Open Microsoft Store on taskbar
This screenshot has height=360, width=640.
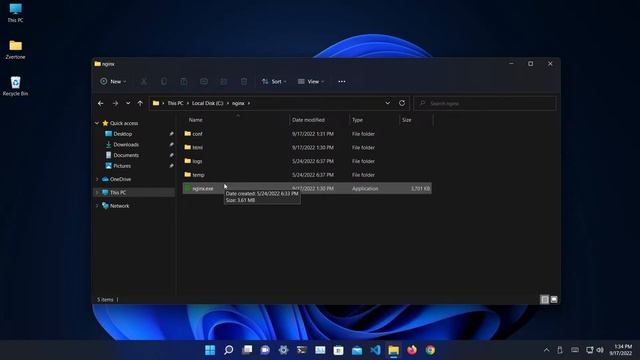338,350
